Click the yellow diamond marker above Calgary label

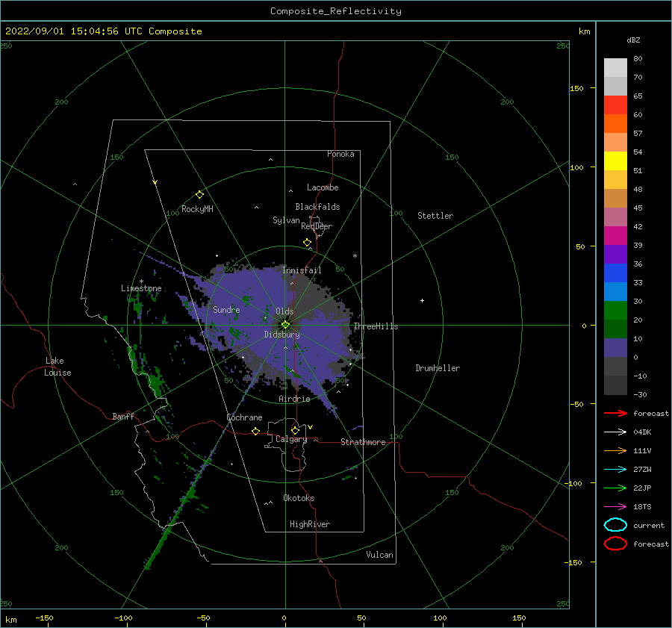295,430
